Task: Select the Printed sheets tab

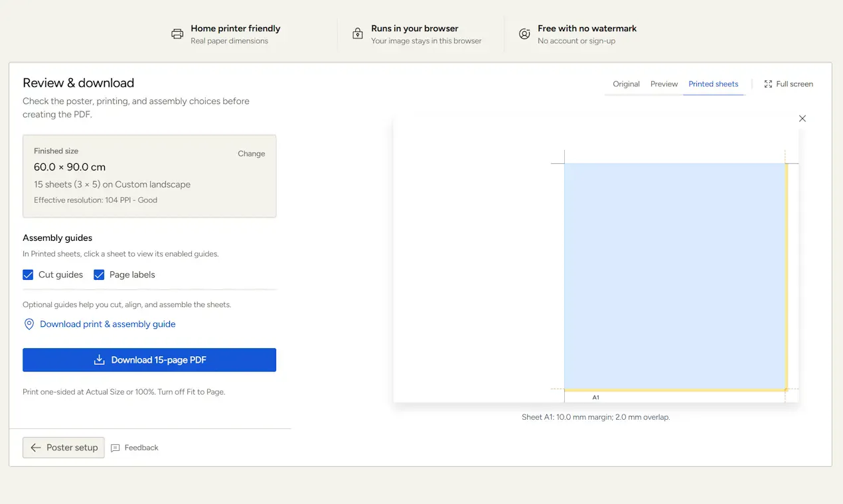Action: coord(714,84)
